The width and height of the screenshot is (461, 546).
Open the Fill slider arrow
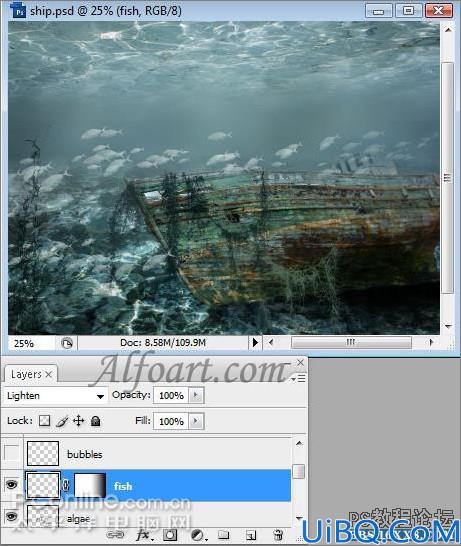196,421
